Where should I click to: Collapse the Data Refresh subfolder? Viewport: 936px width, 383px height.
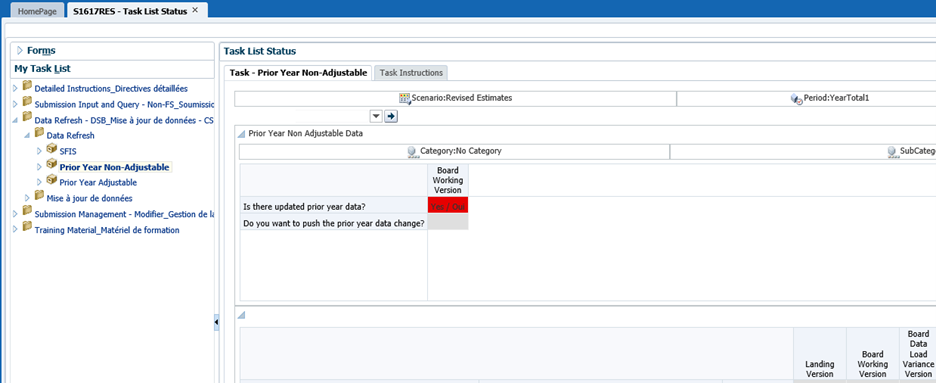pos(27,135)
